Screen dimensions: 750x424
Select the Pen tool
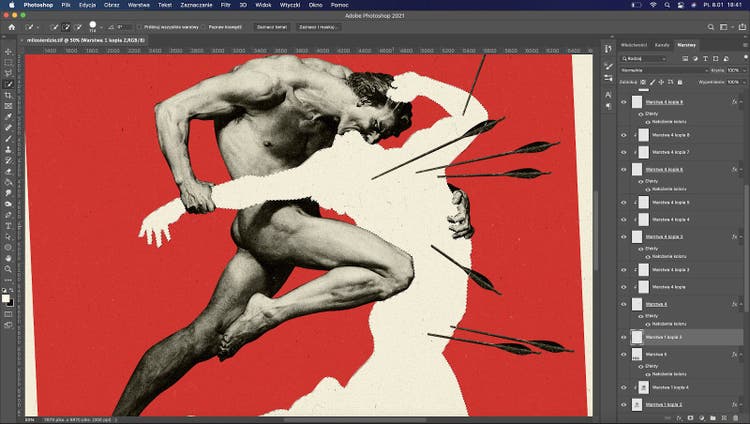[8, 215]
